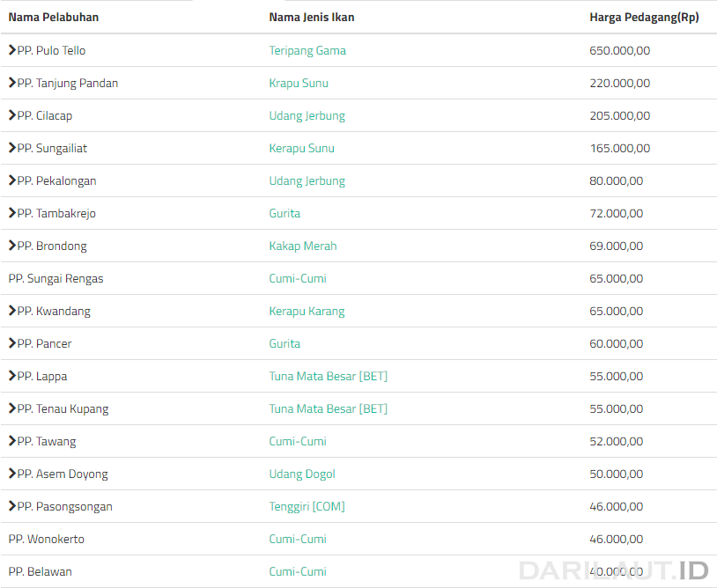Follow the Udang Dogol link

tap(302, 474)
